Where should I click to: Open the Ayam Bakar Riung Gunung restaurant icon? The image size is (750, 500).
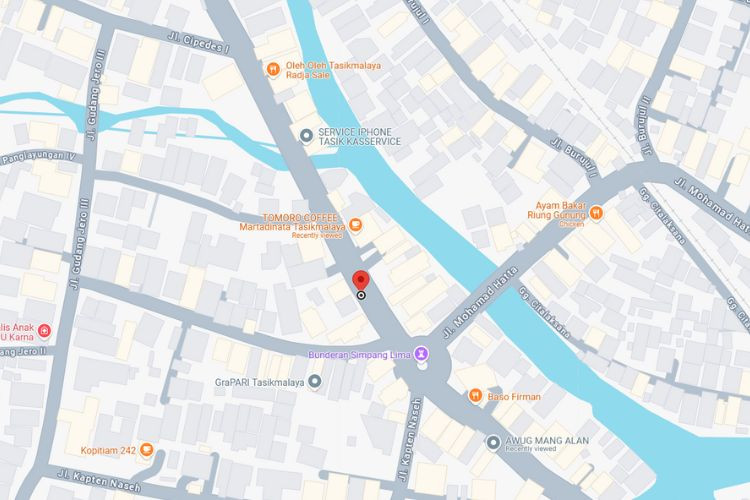point(596,212)
